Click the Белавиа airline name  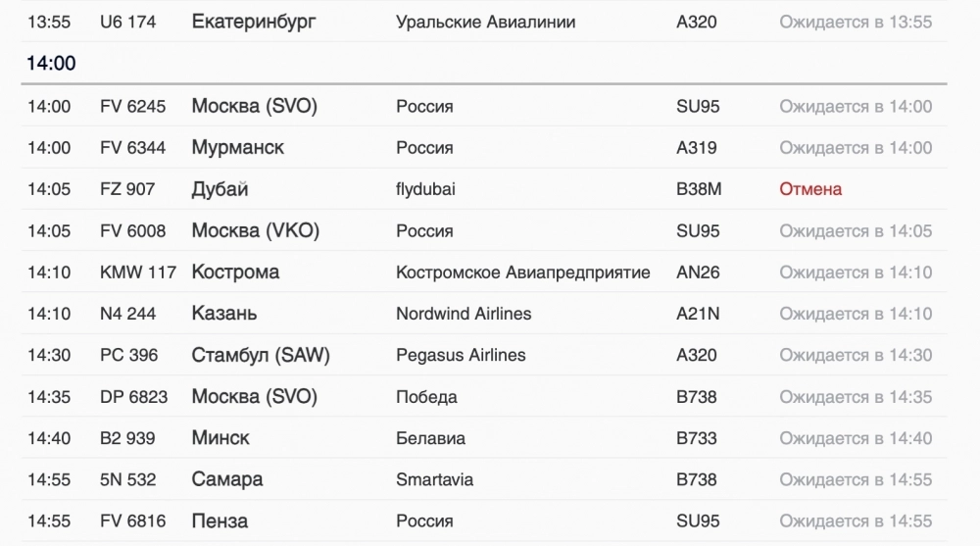click(430, 438)
